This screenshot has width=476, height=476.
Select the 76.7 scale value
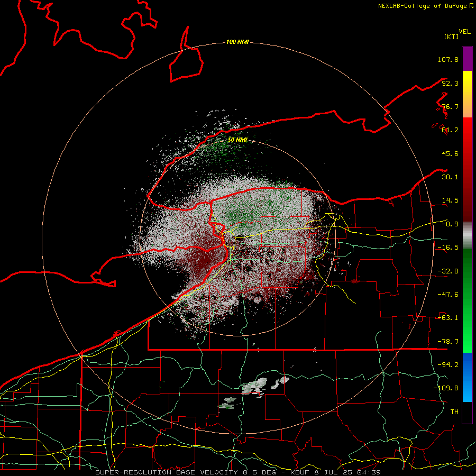[x=450, y=106]
